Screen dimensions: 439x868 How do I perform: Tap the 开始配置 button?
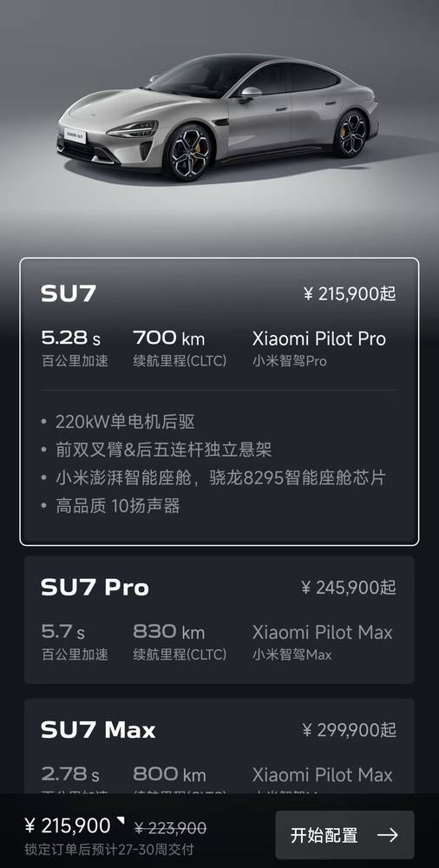(x=344, y=835)
